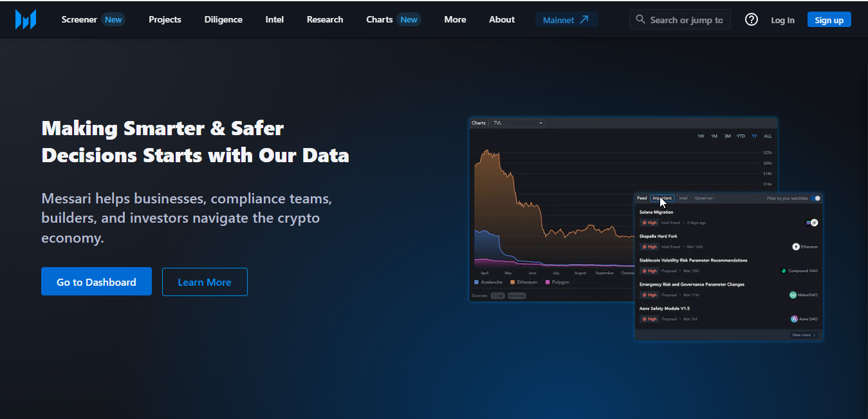Go to Projects in the navbar

tap(165, 19)
